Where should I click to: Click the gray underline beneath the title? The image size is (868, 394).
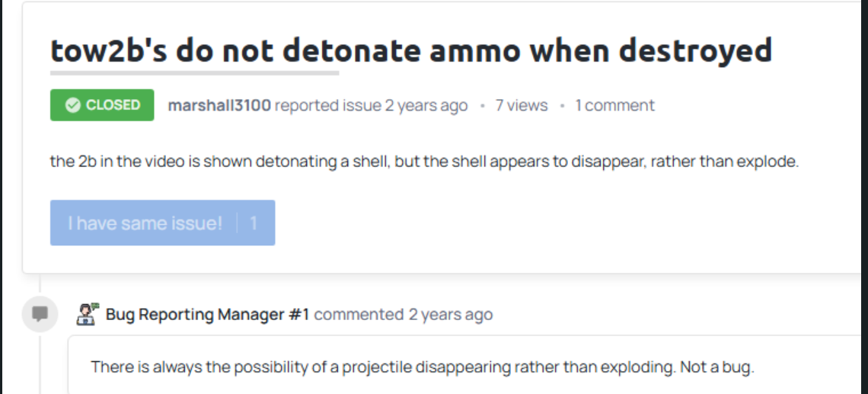[194, 73]
